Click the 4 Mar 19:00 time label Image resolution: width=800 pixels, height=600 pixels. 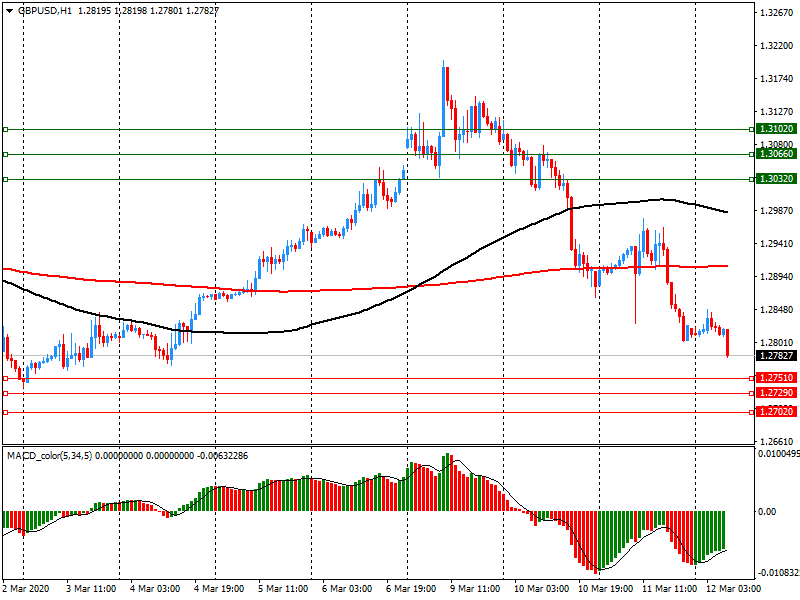[x=219, y=589]
